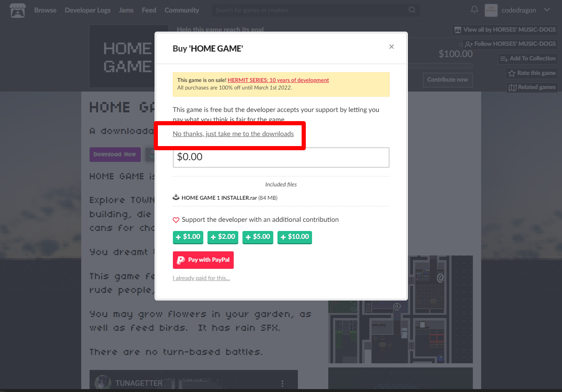The image size is (562, 392).
Task: Click the codedragon user avatar
Action: [491, 10]
